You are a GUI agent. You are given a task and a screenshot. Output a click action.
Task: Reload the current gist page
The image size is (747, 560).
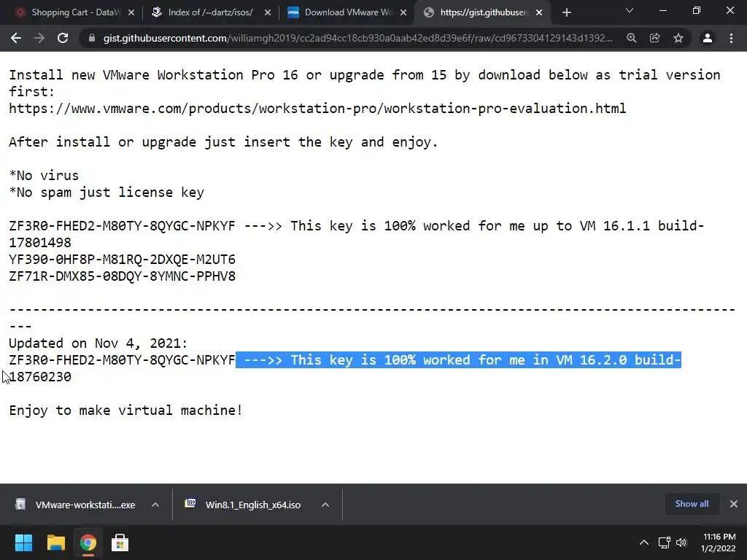63,38
